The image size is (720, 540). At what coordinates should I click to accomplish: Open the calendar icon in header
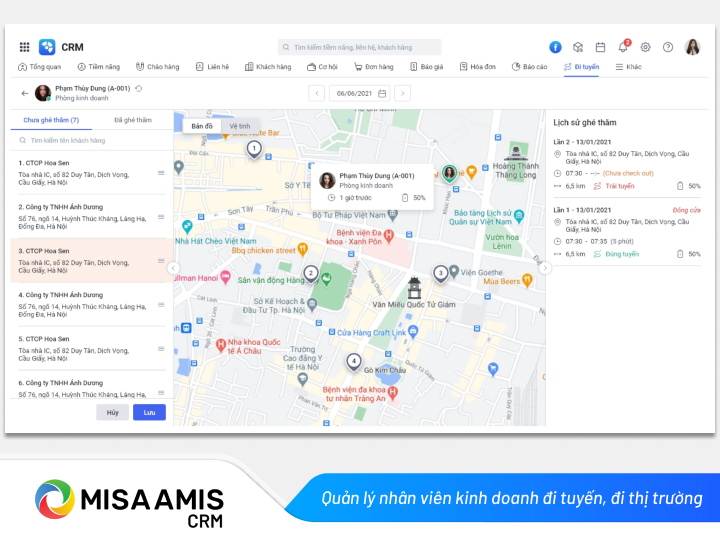600,47
